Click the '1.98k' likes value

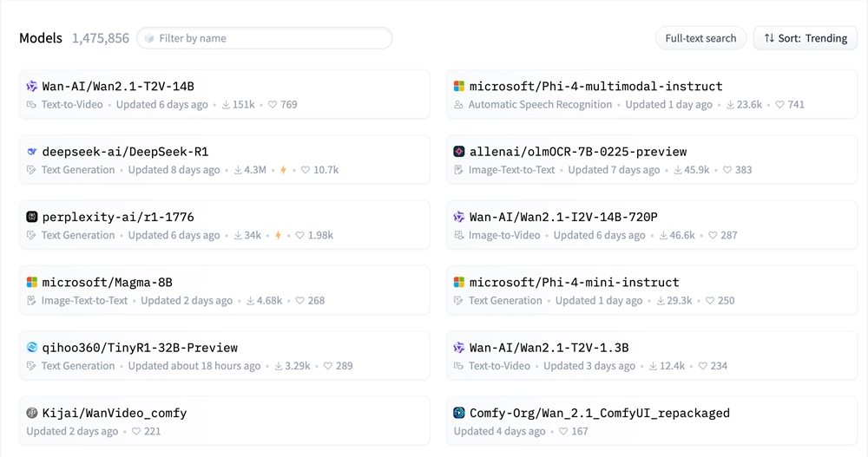[320, 235]
